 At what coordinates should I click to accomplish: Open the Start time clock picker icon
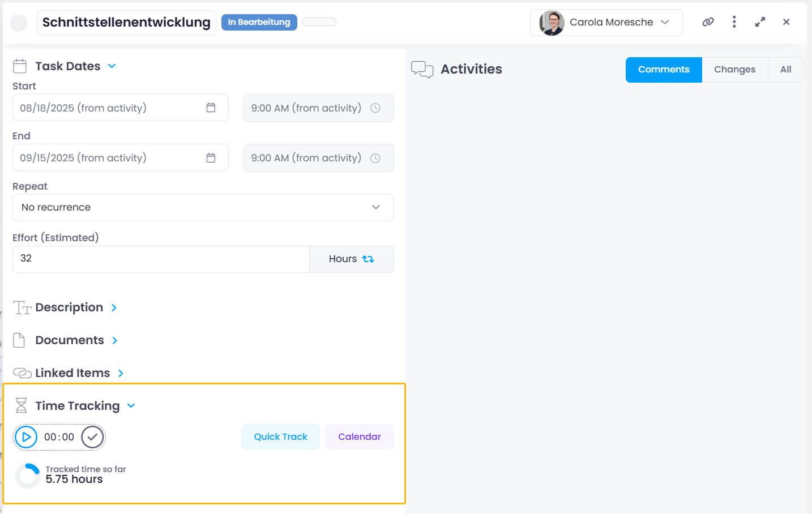tap(375, 108)
